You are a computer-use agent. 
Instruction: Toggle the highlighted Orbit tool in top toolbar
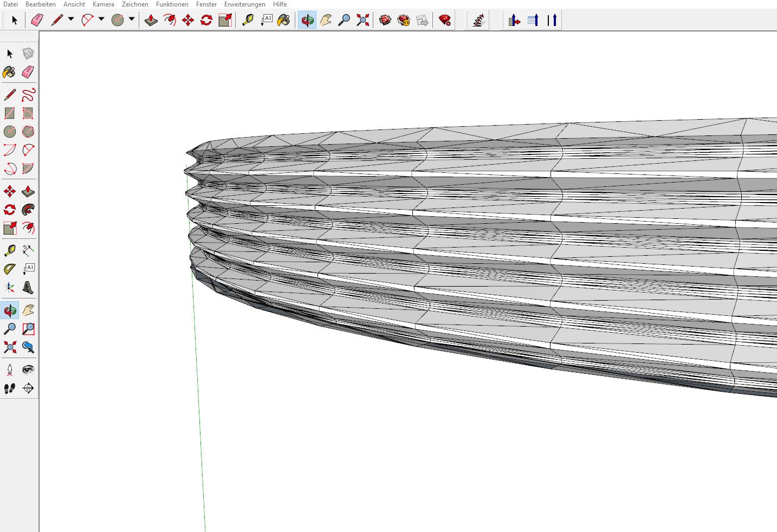tap(307, 21)
